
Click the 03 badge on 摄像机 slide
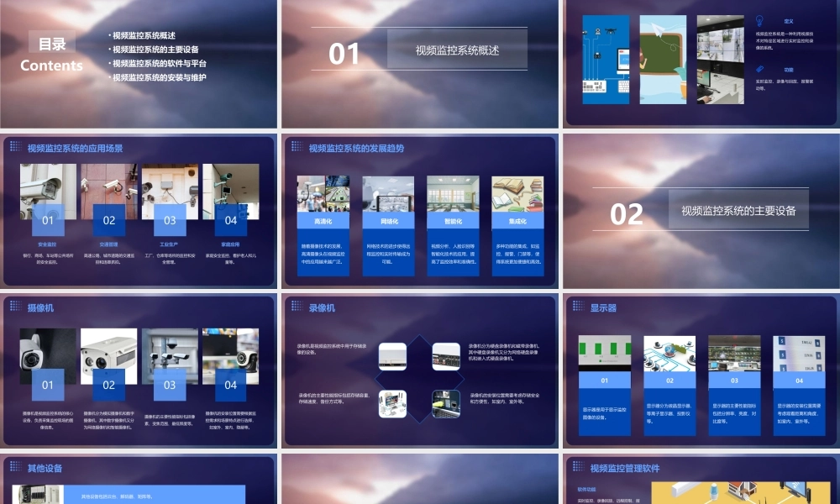[x=170, y=385]
